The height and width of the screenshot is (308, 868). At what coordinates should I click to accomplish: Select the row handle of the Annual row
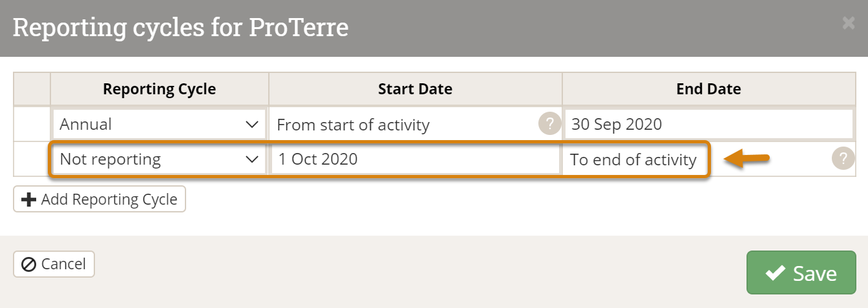[x=32, y=125]
